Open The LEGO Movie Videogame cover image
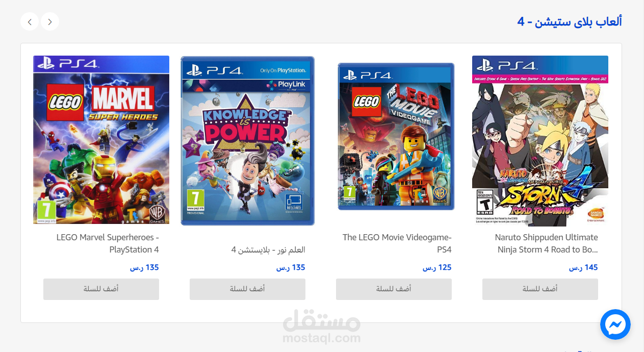The image size is (644, 352). coord(396,136)
